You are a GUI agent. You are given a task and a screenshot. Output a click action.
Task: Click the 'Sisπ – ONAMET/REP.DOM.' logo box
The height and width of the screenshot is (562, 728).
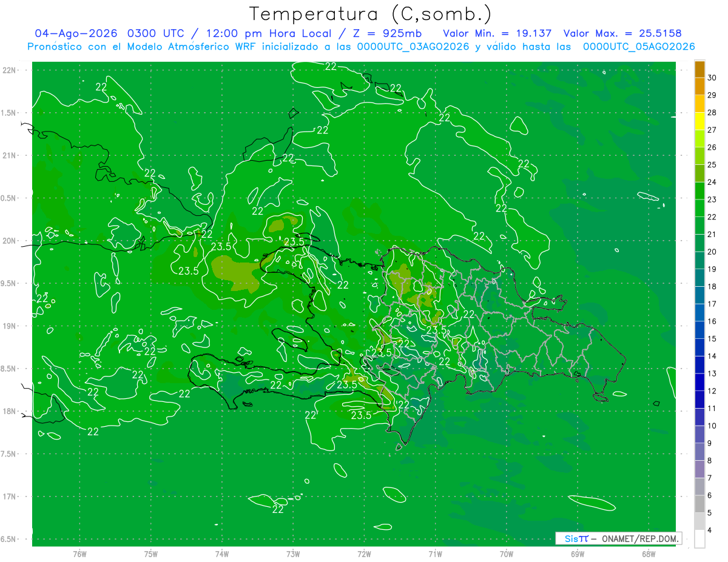[618, 538]
